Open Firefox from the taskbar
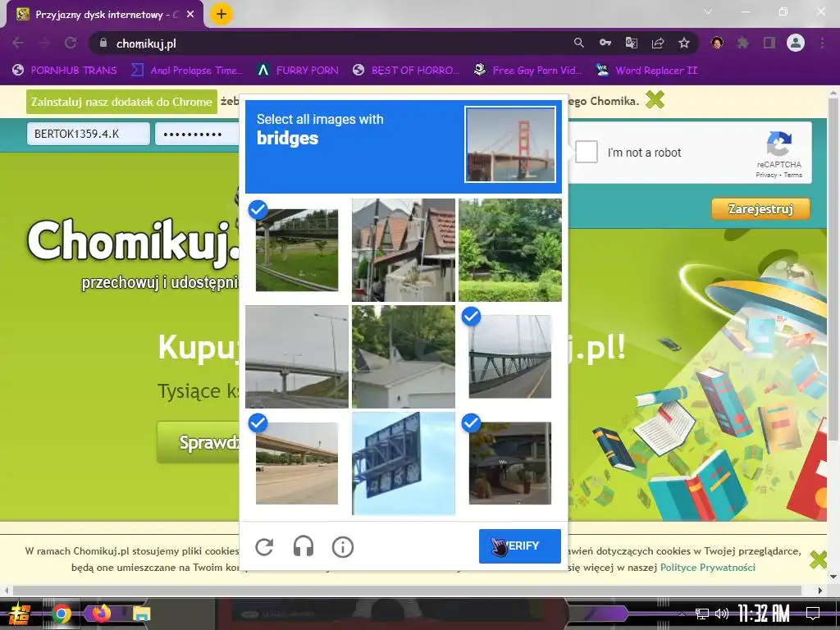The width and height of the screenshot is (840, 630). tap(101, 614)
